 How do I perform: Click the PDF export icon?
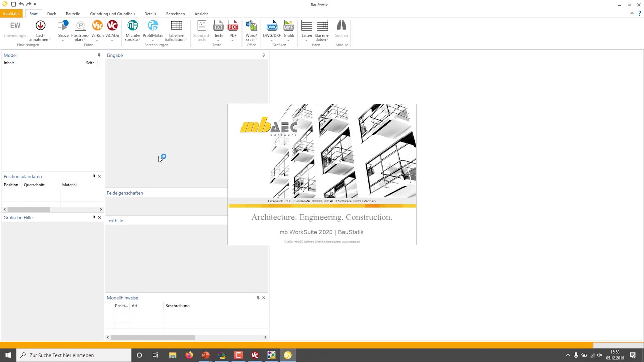click(x=233, y=25)
